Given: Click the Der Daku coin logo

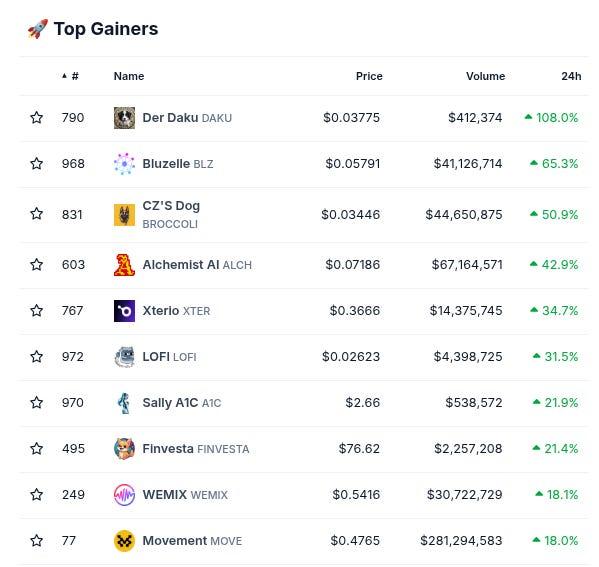Looking at the screenshot, I should coord(124,118).
